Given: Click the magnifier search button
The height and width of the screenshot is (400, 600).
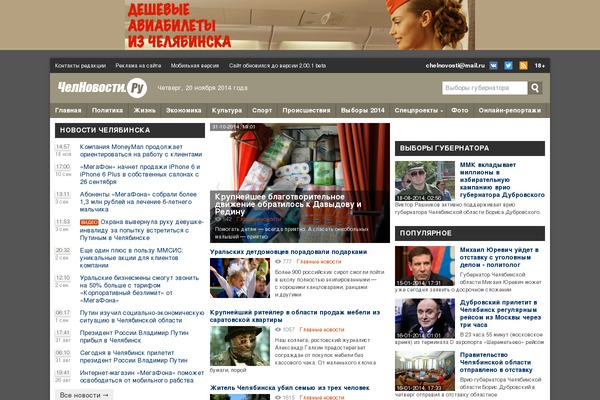Looking at the screenshot, I should tap(535, 88).
